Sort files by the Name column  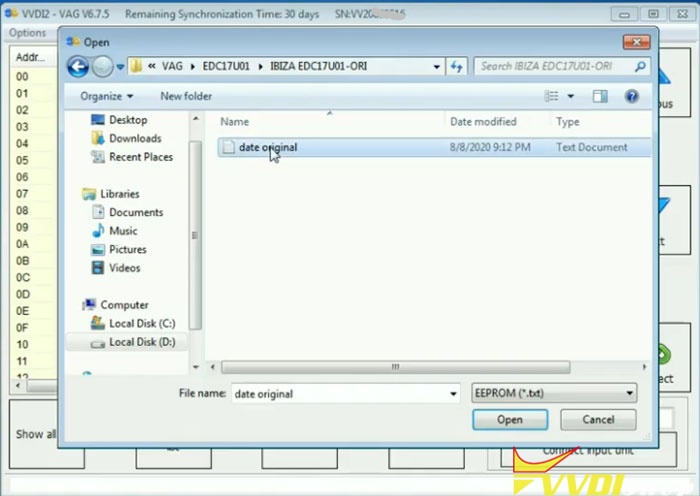point(234,121)
